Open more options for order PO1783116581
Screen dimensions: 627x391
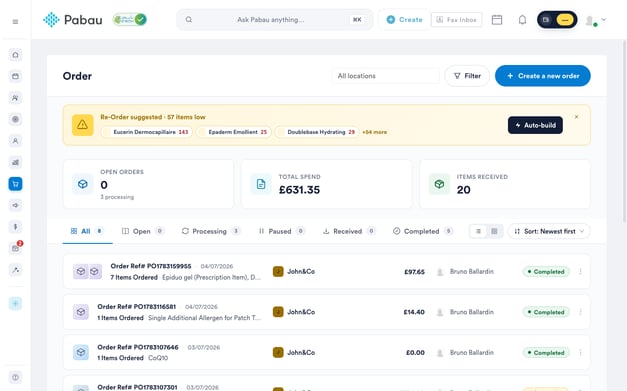(580, 312)
